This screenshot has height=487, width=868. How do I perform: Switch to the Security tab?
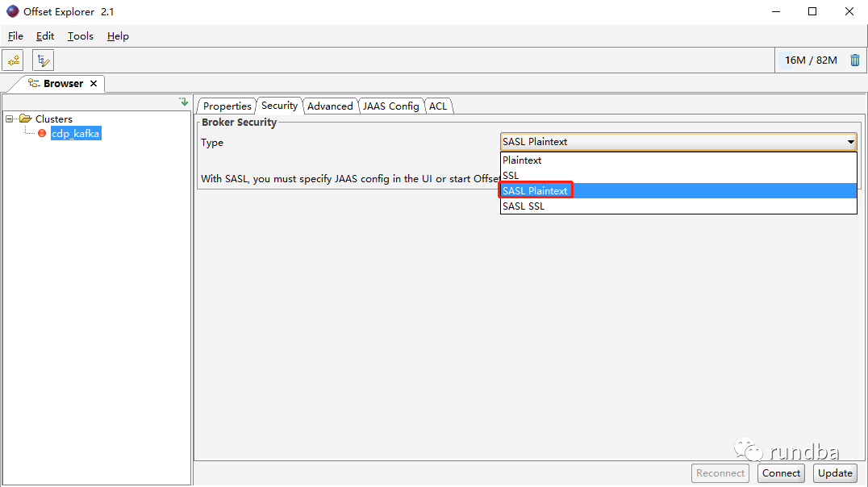279,106
